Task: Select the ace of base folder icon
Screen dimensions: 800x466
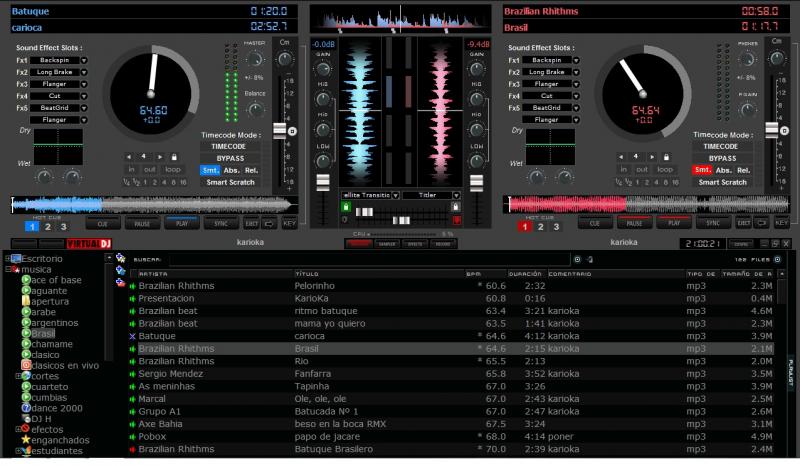Action: pyautogui.click(x=26, y=280)
